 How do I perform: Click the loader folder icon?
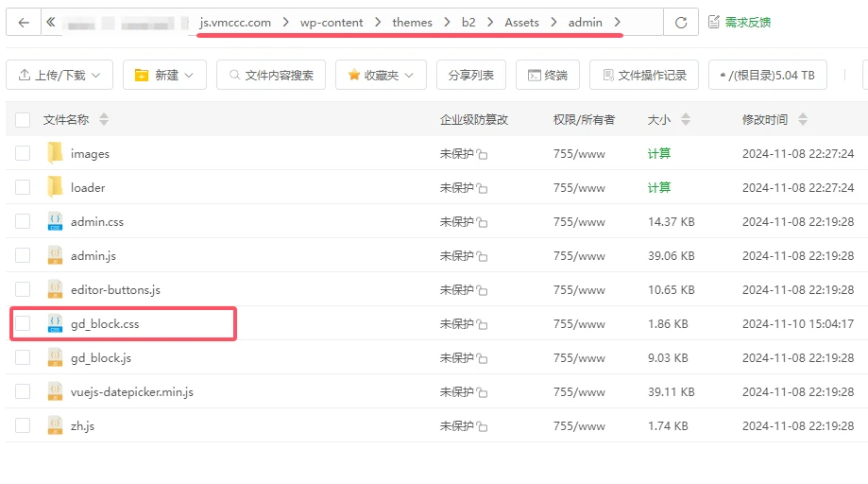[55, 187]
